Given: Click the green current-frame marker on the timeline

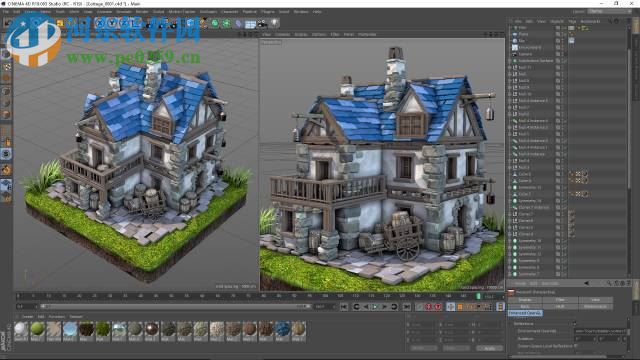Looking at the screenshot, I should (x=478, y=296).
